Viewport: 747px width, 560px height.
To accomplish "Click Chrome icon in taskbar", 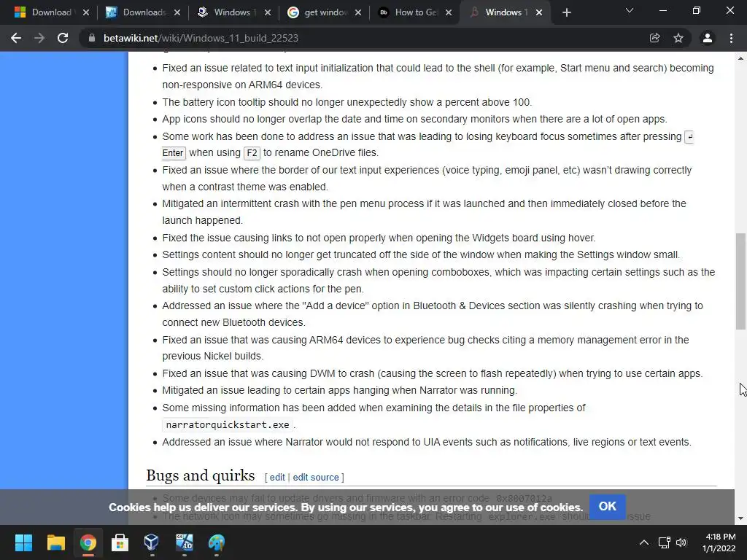I will [88, 542].
